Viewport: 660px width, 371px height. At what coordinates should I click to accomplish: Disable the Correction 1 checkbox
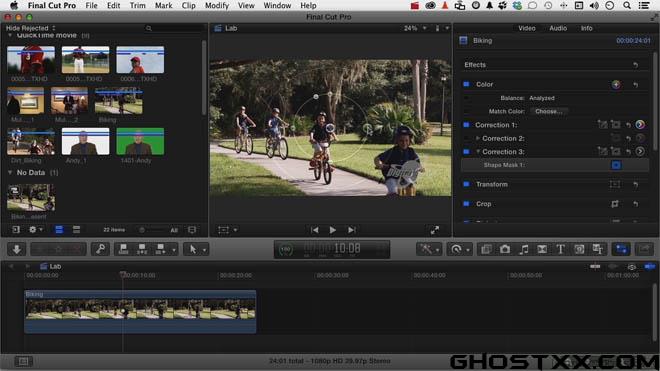pos(466,125)
